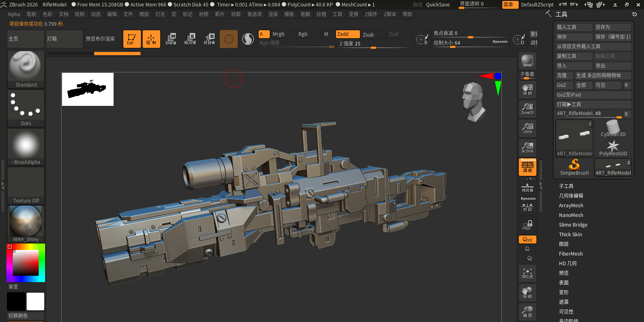Viewport: 644px width, 322px height.
Task: Expand the FiberMesh section
Action: [571, 254]
